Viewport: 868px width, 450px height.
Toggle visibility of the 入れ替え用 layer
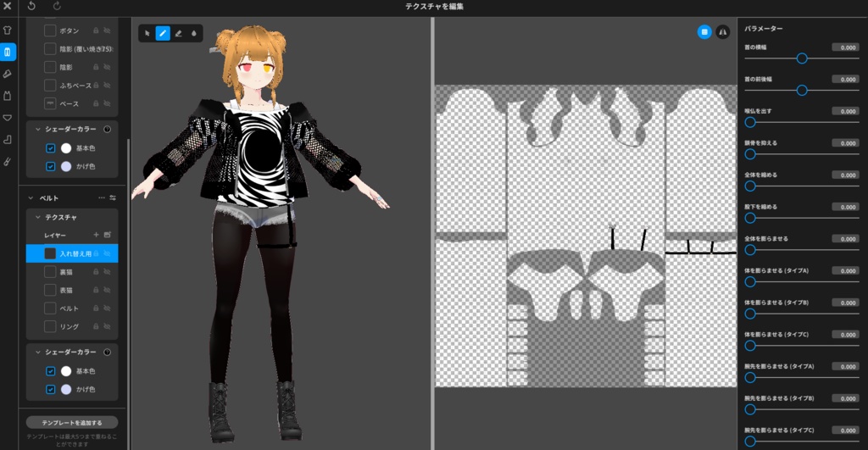tap(108, 253)
